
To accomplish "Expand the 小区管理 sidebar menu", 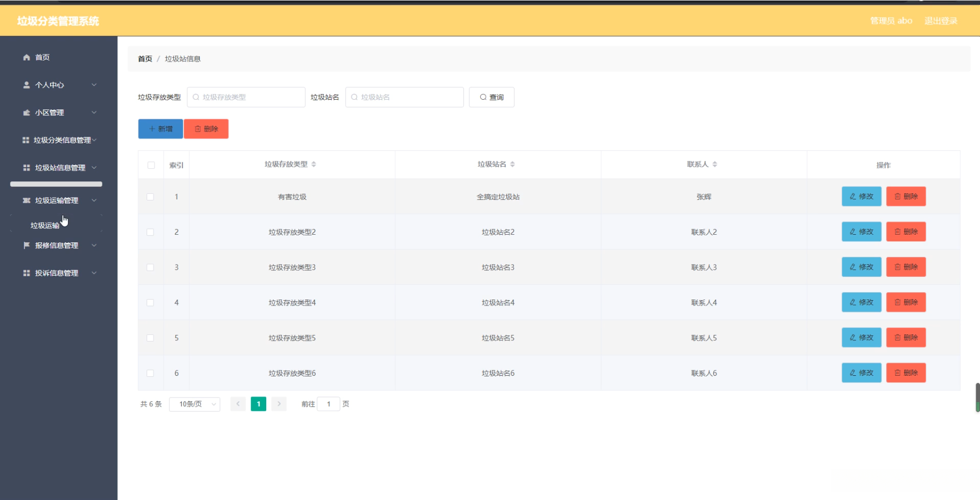I will click(x=59, y=113).
